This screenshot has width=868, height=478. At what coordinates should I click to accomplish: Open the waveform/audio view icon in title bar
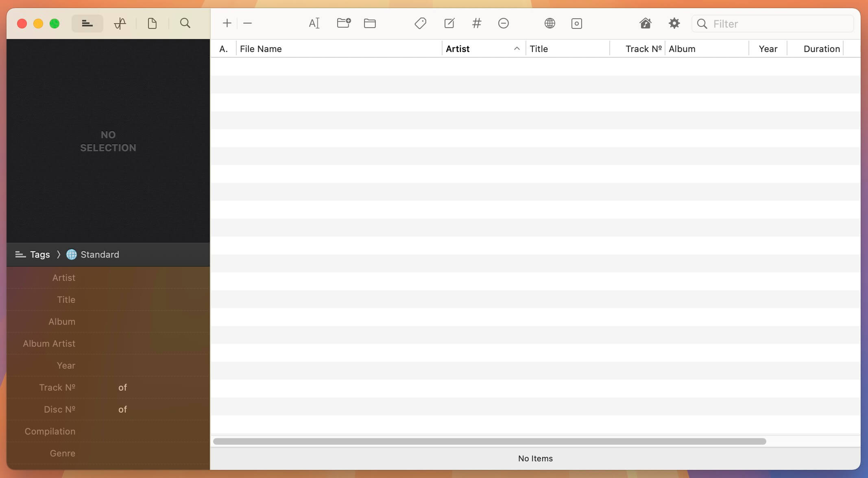point(120,23)
